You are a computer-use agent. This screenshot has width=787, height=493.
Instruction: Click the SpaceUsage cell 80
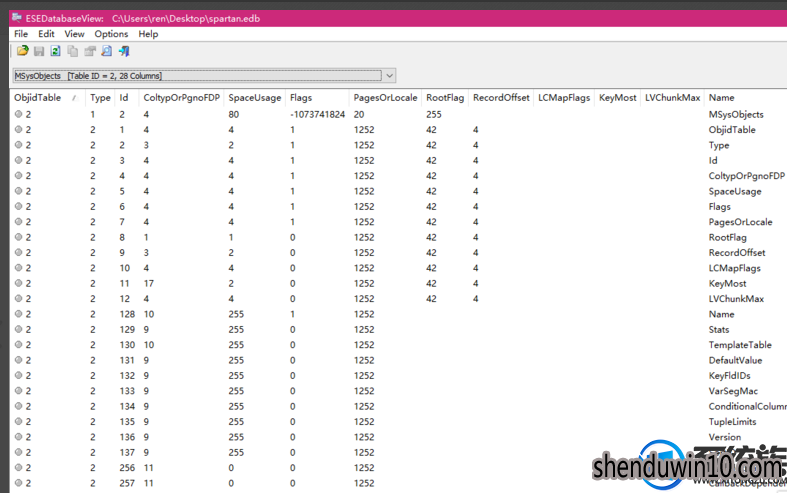pyautogui.click(x=233, y=114)
